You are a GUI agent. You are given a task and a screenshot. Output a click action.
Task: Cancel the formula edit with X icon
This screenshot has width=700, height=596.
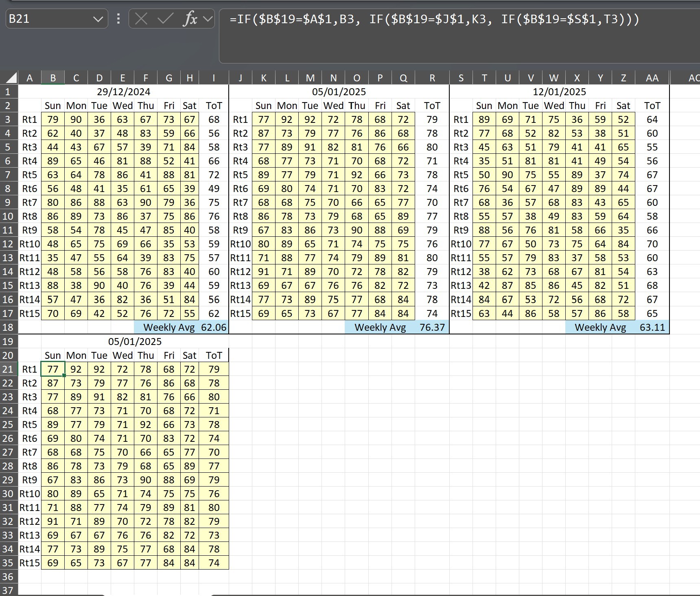pyautogui.click(x=141, y=19)
